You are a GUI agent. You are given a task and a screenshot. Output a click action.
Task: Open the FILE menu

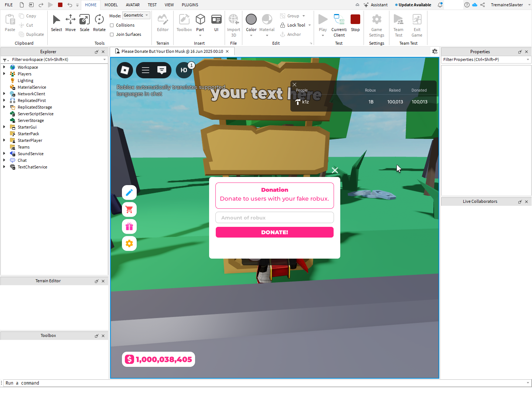click(9, 5)
